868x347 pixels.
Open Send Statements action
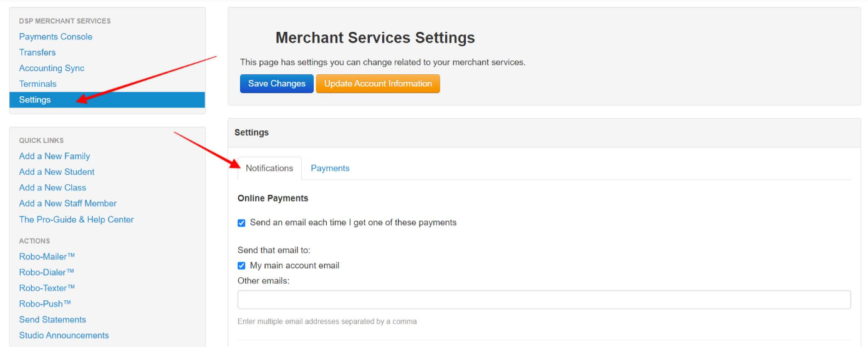coord(52,320)
